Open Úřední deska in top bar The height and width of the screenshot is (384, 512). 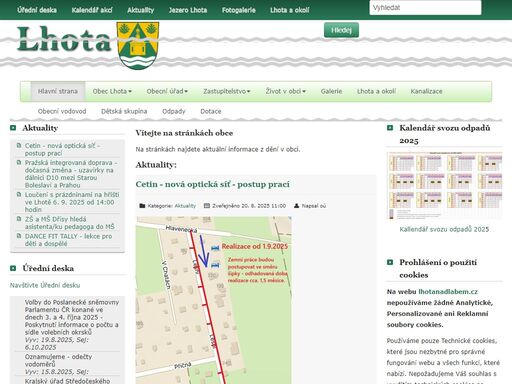37,10
